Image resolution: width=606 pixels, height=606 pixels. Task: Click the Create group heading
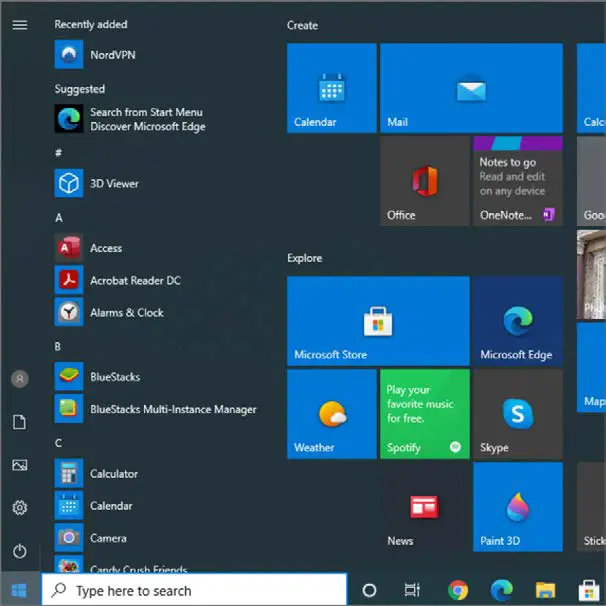tap(302, 26)
